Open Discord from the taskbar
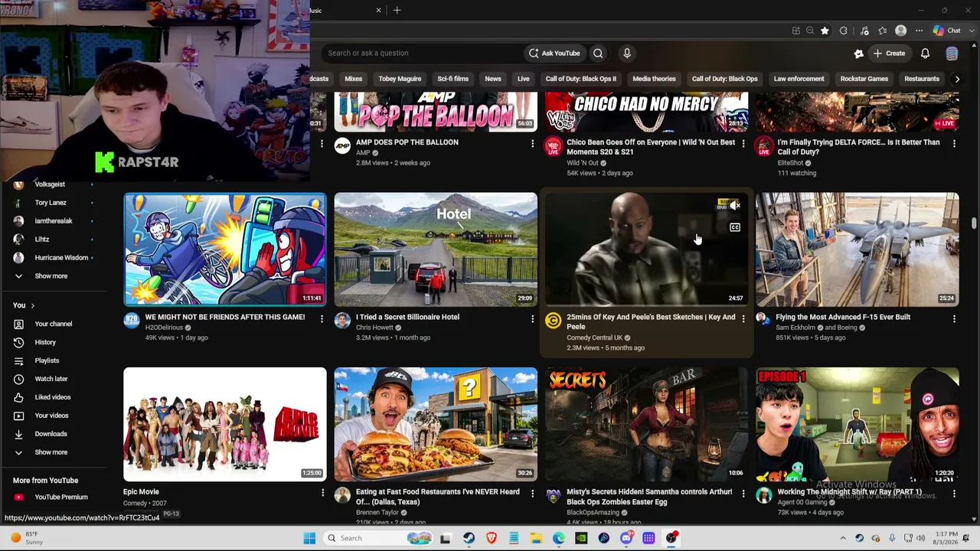 626,538
